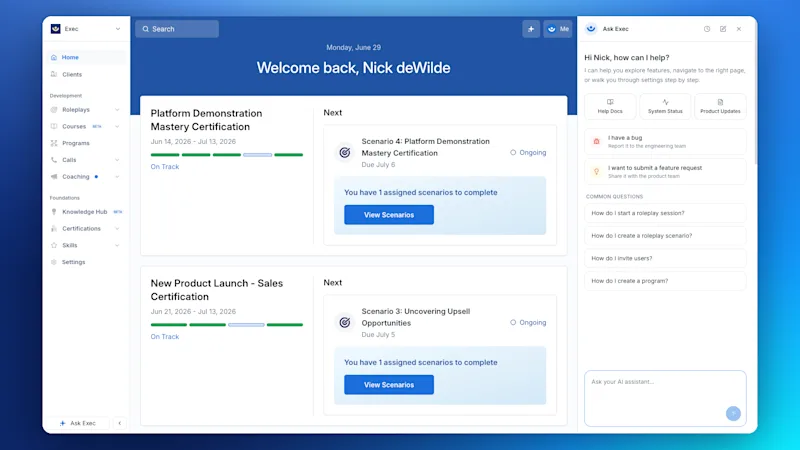
Task: Open Calls in sidebar
Action: tap(69, 160)
